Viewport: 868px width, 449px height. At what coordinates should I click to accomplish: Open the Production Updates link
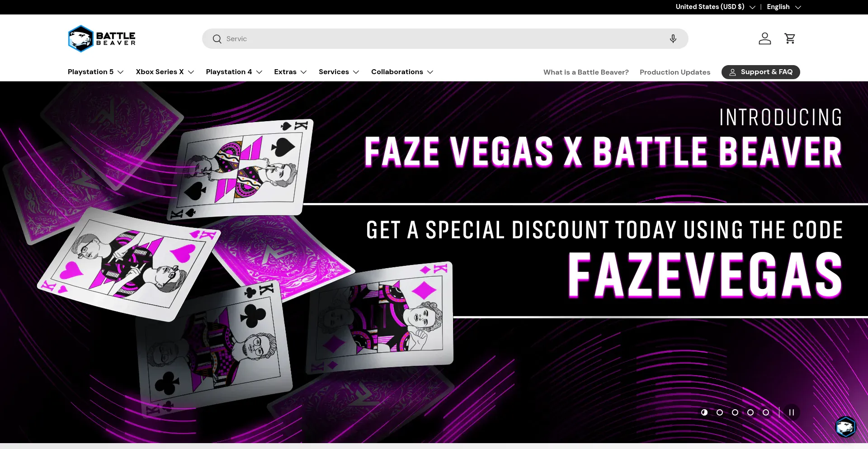[x=675, y=72]
